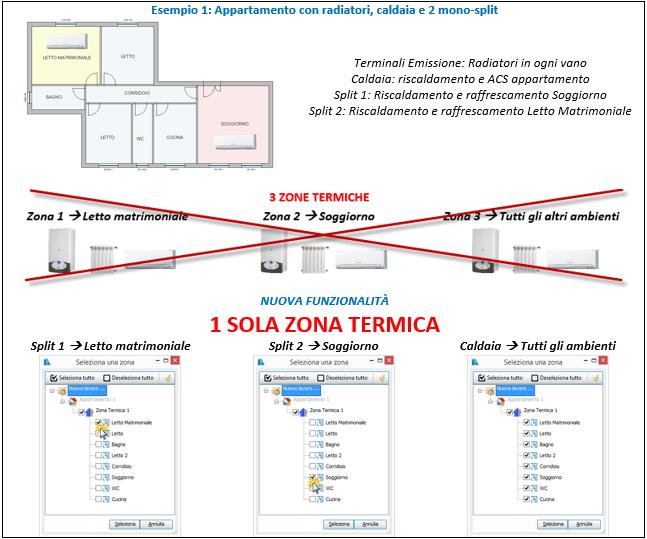The height and width of the screenshot is (539, 647).
Task: Collapse the Appartamento node in Split 2 dialog
Action: [x=274, y=400]
